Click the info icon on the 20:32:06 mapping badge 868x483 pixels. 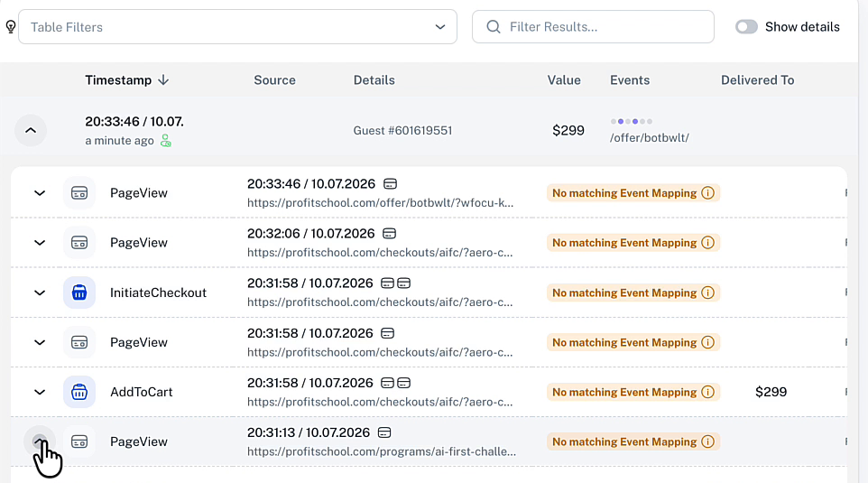click(x=707, y=243)
